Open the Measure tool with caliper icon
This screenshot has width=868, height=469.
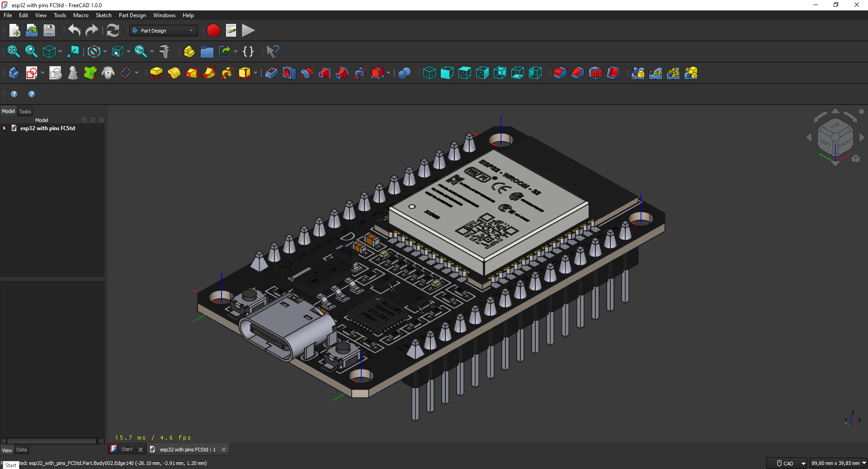coord(165,52)
